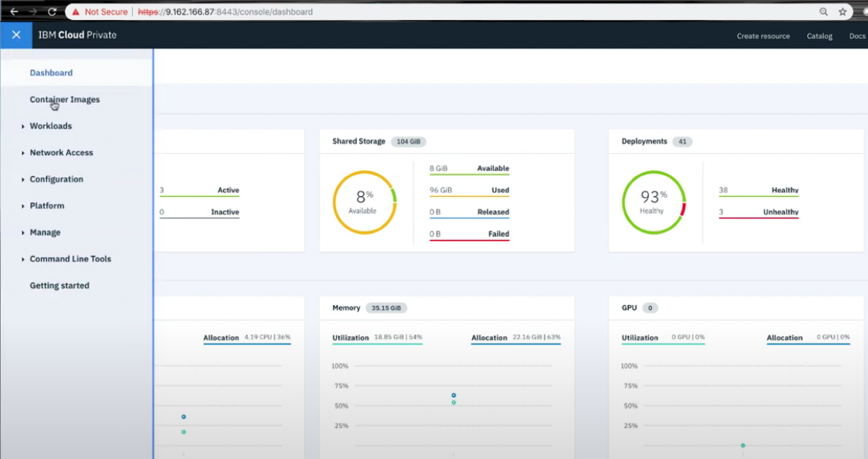Expand the Manage section arrow
This screenshot has height=459, width=868.
pyautogui.click(x=23, y=232)
